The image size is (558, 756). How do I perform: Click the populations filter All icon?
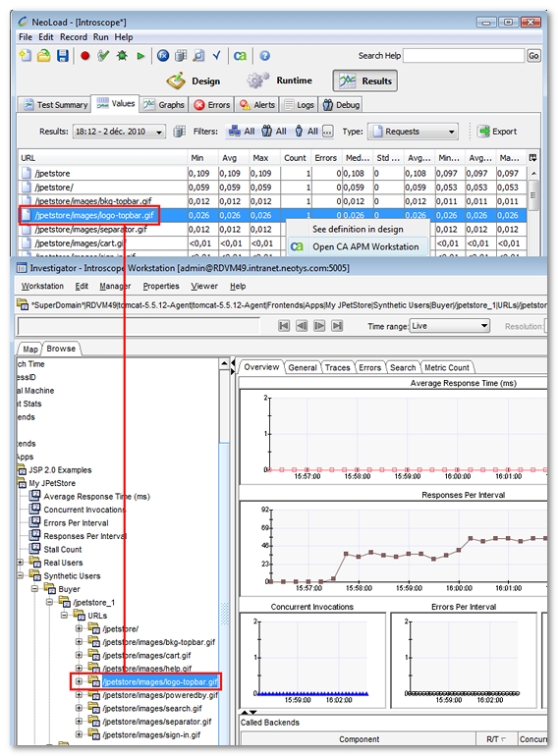(242, 132)
